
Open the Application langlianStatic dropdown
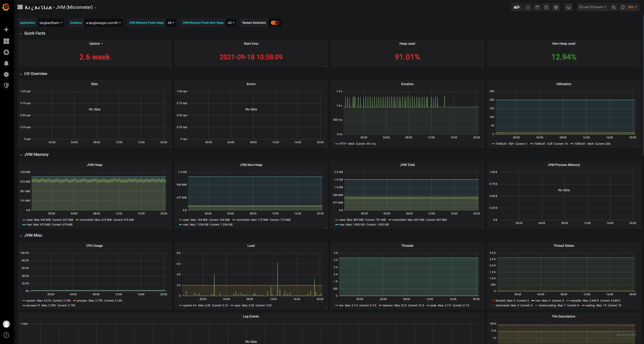click(50, 23)
